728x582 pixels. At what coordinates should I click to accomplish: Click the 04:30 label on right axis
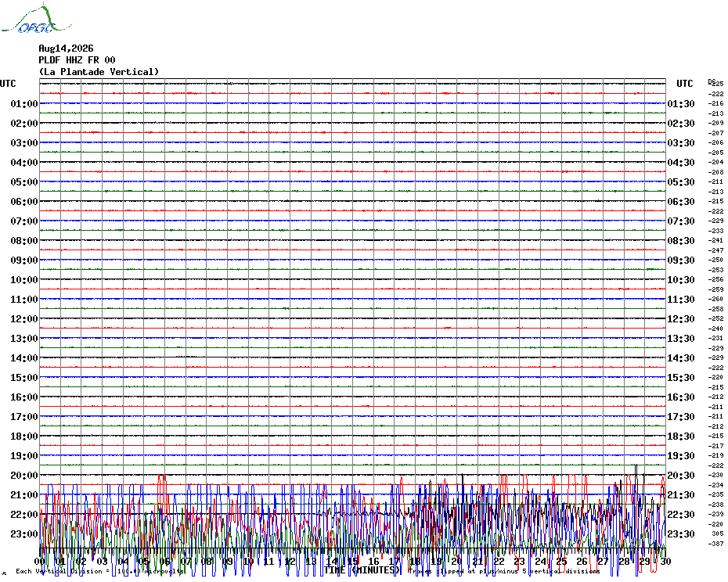coord(681,163)
